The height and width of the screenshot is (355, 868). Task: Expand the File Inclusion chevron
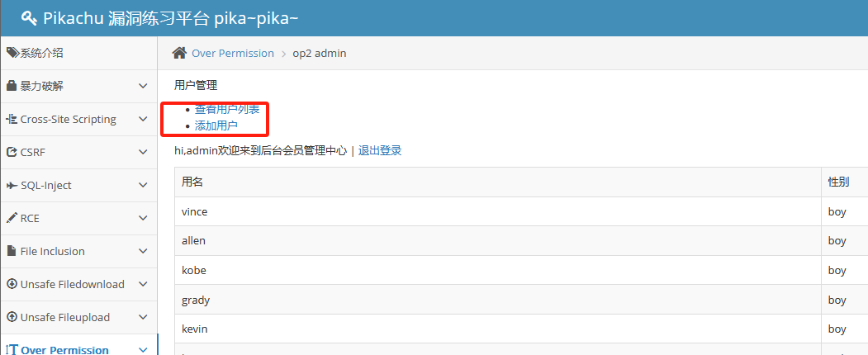143,251
